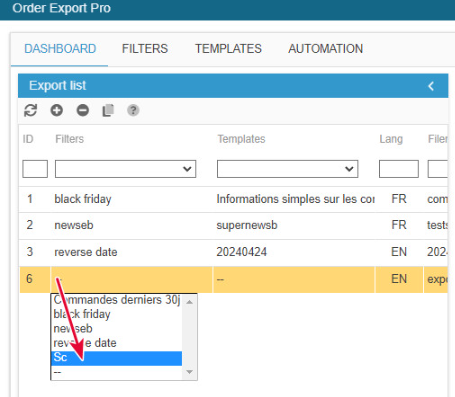Click the '--' template cell in row 6
The width and height of the screenshot is (455, 397).
click(x=294, y=279)
